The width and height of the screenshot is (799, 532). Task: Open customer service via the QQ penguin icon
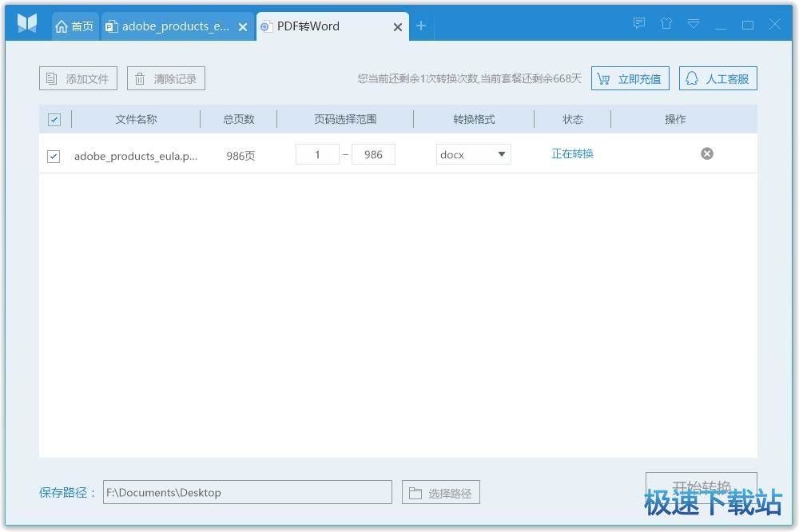[x=691, y=77]
